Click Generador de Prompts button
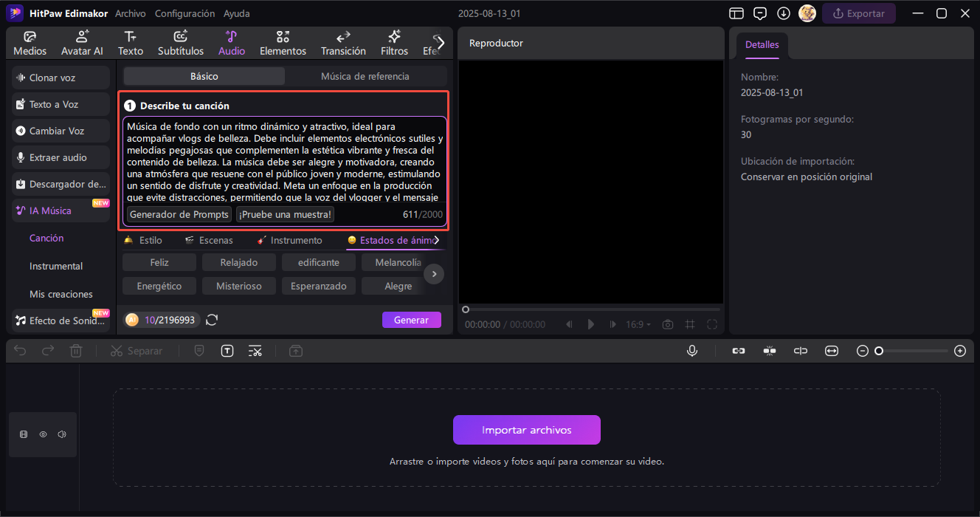The image size is (980, 517). [179, 214]
